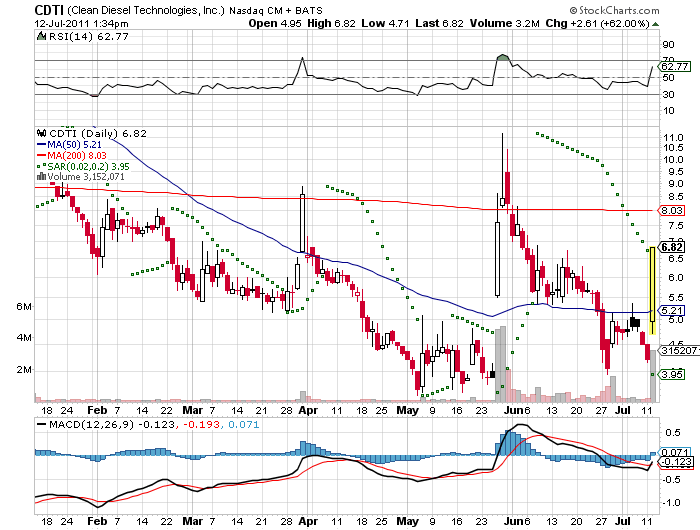Image resolution: width=700 pixels, height=530 pixels.
Task: Click the RSI mountain icon beside RSI(14)
Action: [42, 37]
